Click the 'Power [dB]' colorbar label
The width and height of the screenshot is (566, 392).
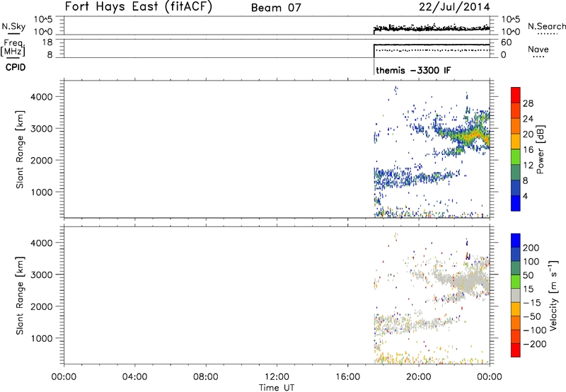[541, 149]
